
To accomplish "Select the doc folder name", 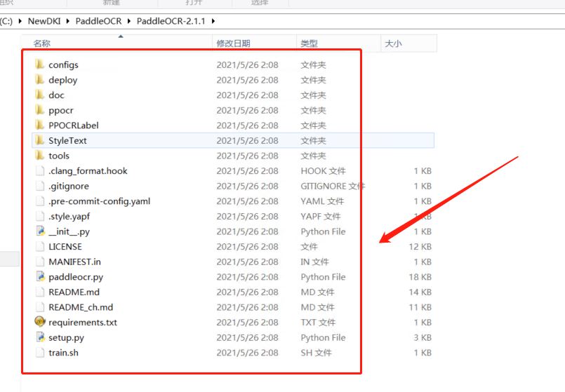I will coord(56,95).
